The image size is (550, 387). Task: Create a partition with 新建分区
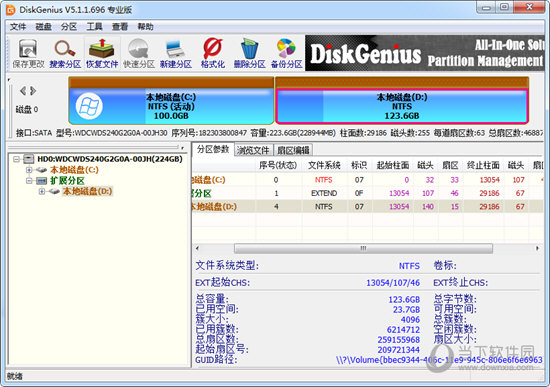click(x=176, y=53)
